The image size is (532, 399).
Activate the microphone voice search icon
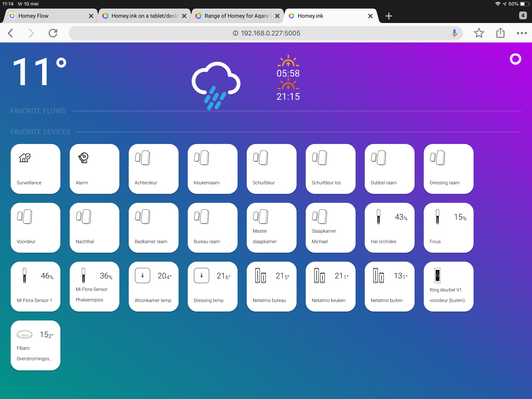454,33
